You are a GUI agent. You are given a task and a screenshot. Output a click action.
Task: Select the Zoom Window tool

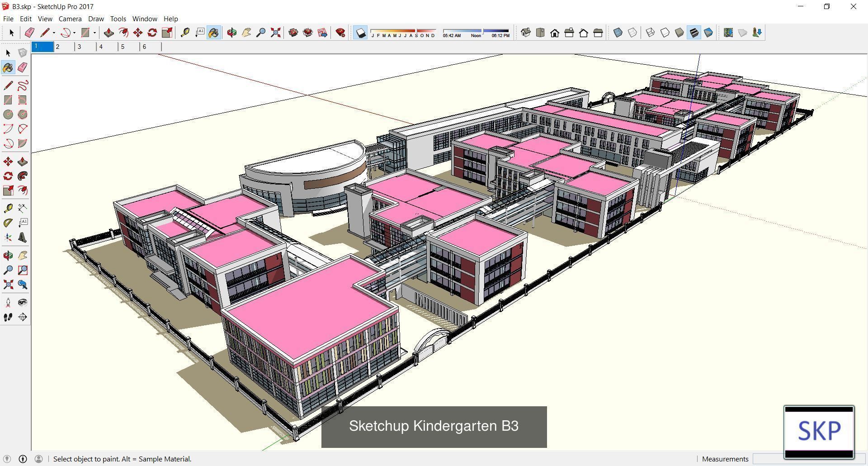(x=23, y=270)
